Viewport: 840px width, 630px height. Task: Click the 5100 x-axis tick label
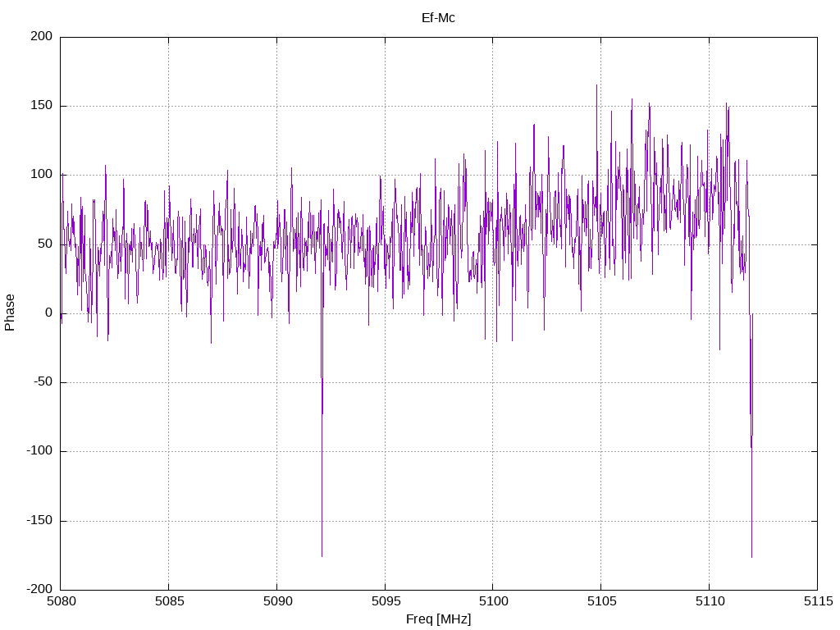click(493, 601)
